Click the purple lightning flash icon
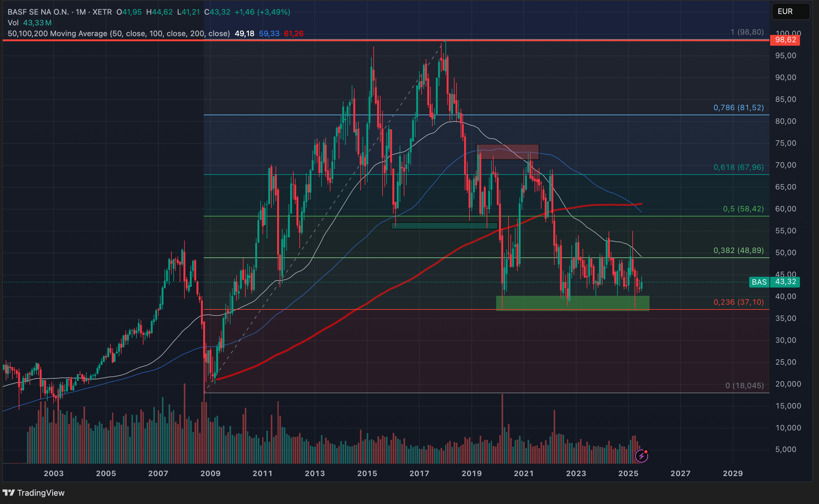The height and width of the screenshot is (504, 819). [x=641, y=456]
